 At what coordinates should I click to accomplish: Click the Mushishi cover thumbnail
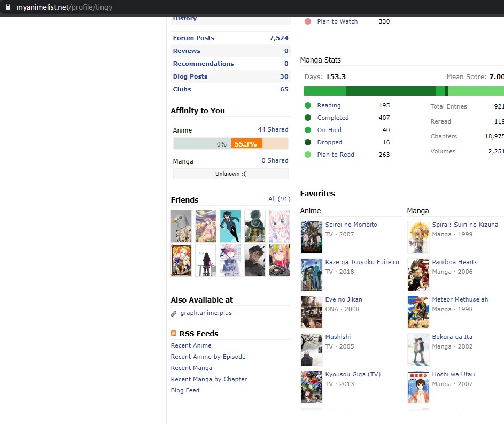311,350
